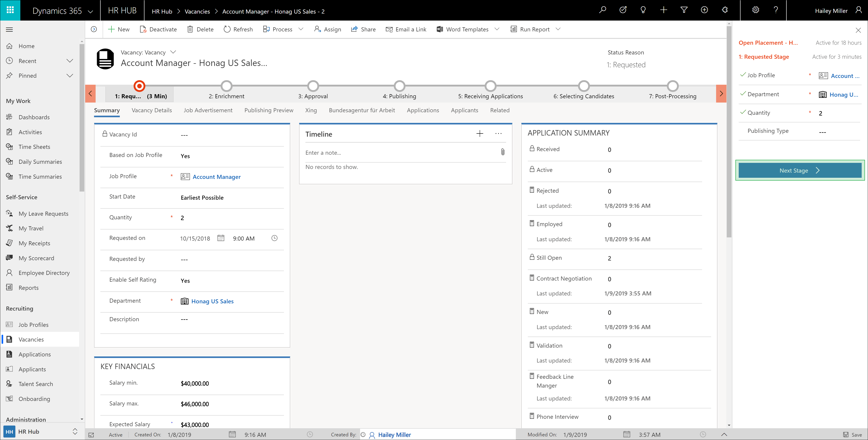This screenshot has height=440, width=868.
Task: Open the Vacancy form selector dropdown
Action: pyautogui.click(x=173, y=52)
